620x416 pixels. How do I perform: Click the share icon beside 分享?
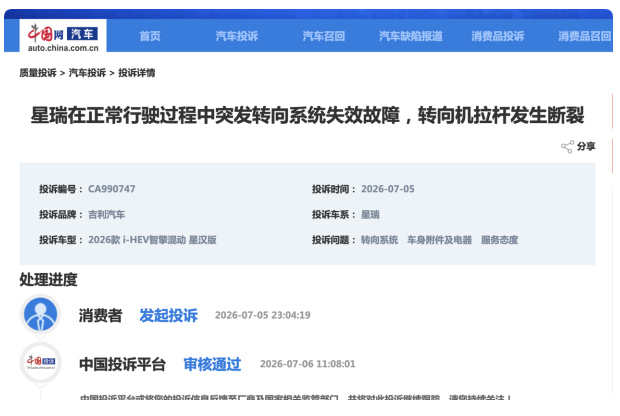(567, 147)
